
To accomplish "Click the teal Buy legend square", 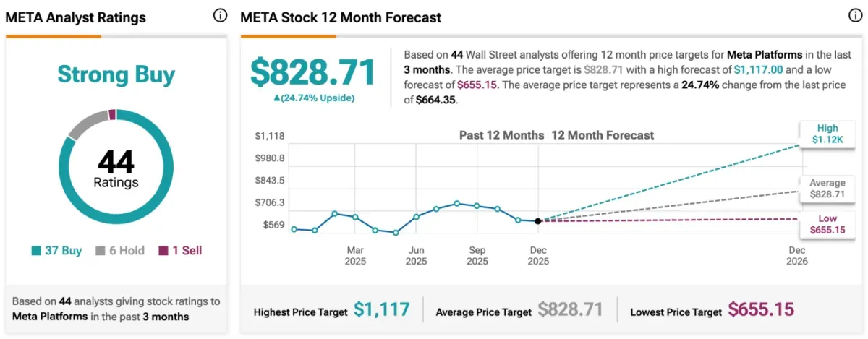I will pyautogui.click(x=35, y=251).
